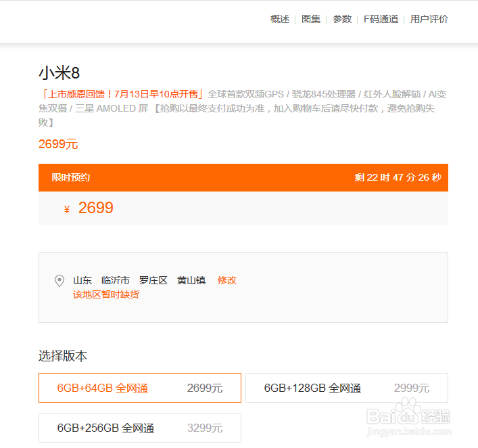The width and height of the screenshot is (478, 448).
Task: Click the 2699元 price under the description
Action: point(58,144)
